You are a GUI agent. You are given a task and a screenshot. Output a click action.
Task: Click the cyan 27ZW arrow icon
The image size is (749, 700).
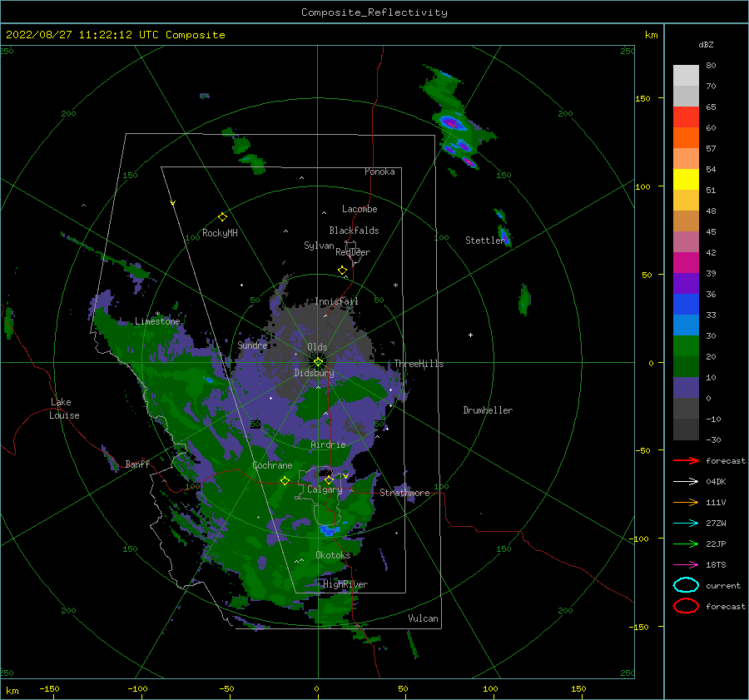click(686, 524)
